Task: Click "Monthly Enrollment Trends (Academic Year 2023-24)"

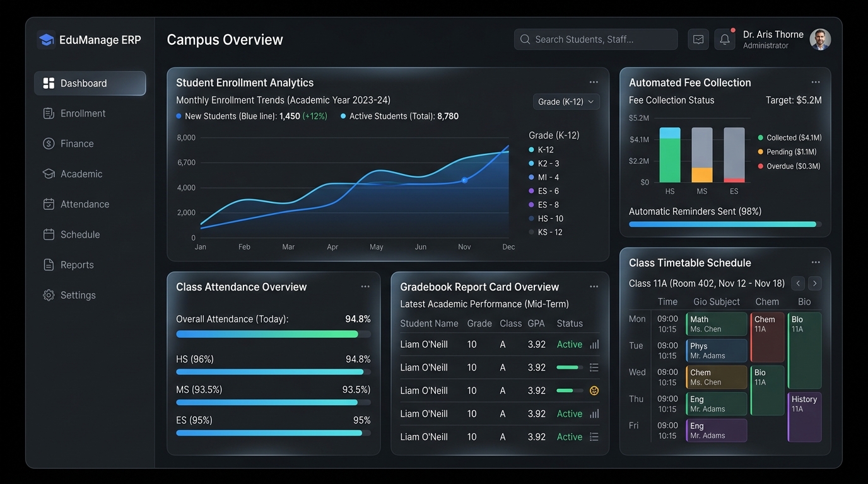Action: pyautogui.click(x=283, y=100)
